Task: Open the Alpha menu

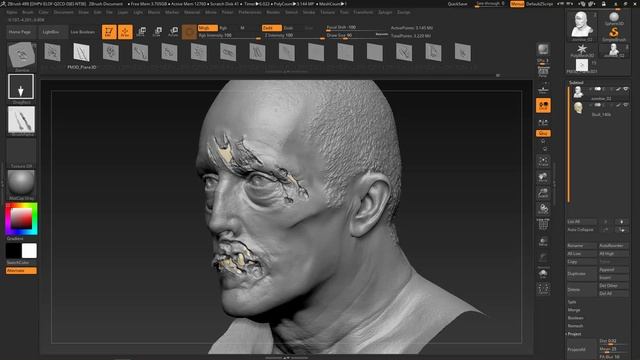Action: 12,12
